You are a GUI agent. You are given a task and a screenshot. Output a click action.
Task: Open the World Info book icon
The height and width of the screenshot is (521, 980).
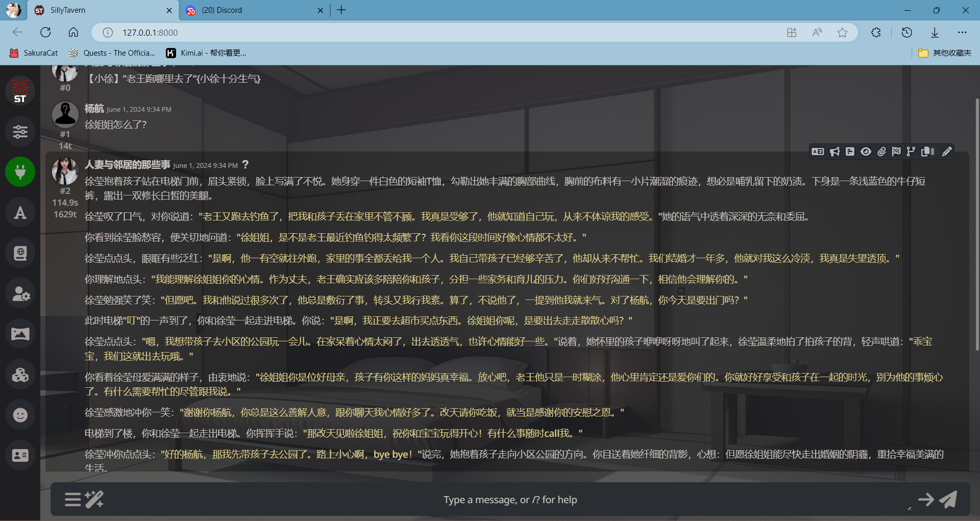(20, 253)
